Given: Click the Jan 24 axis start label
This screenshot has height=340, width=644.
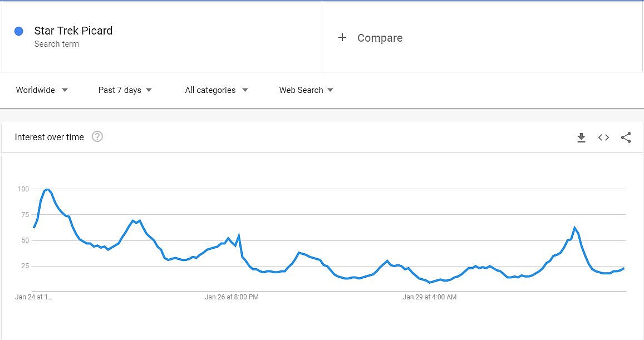Looking at the screenshot, I should point(33,297).
